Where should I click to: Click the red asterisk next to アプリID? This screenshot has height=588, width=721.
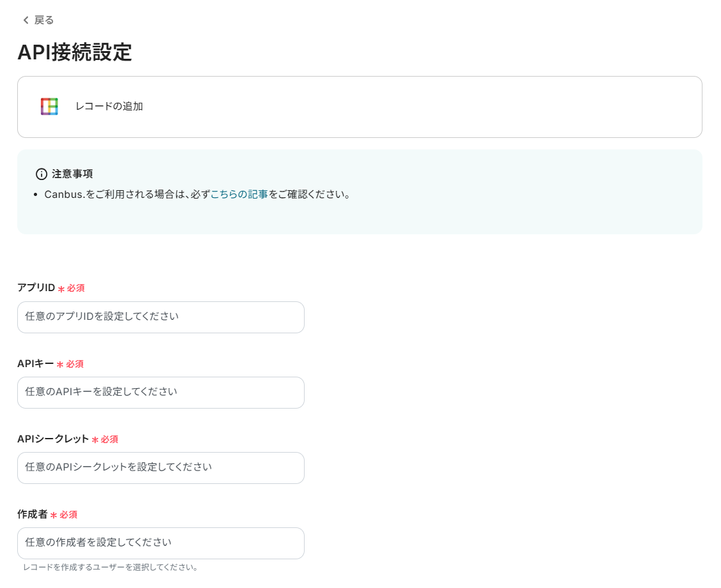[x=61, y=289]
